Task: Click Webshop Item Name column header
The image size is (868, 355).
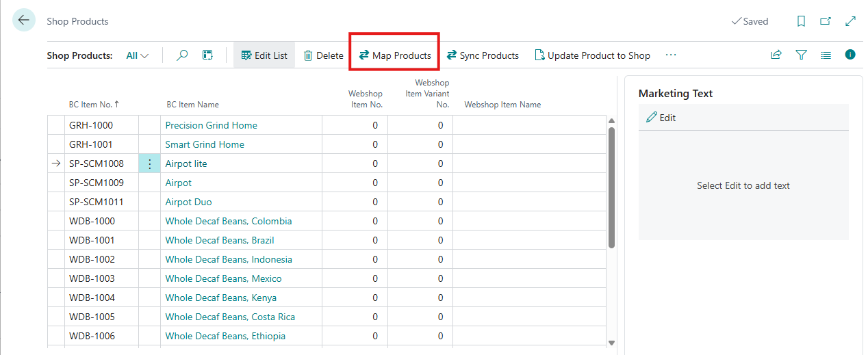Action: (x=502, y=105)
